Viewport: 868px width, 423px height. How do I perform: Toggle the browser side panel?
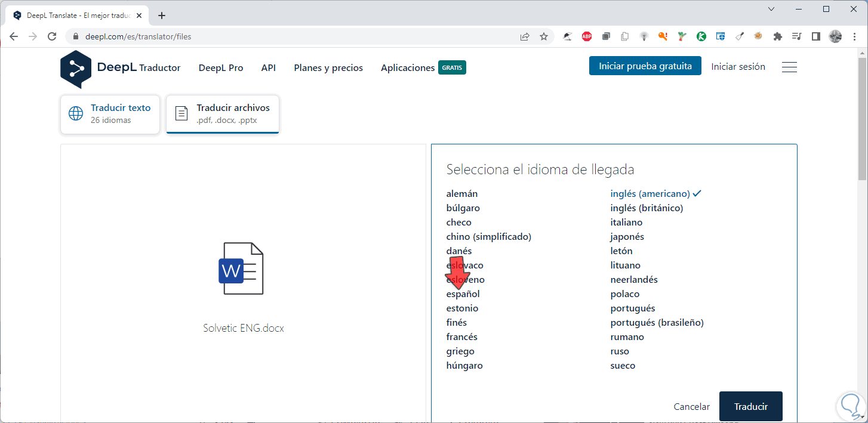816,36
